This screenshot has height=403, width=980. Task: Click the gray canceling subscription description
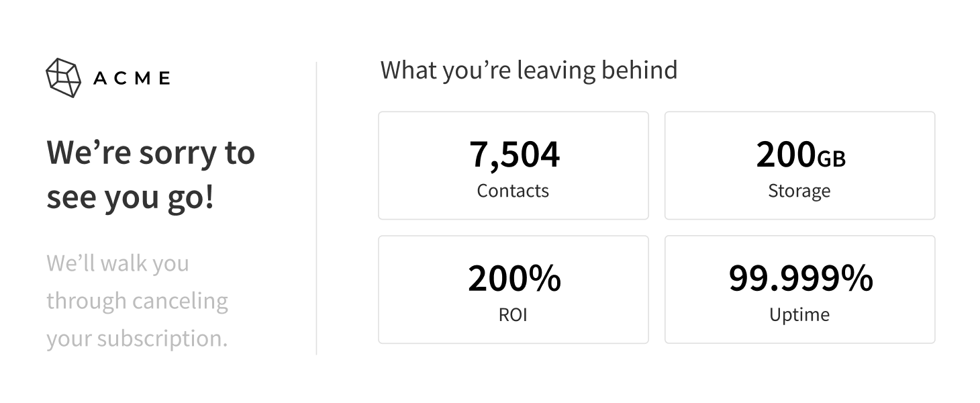[x=138, y=301]
